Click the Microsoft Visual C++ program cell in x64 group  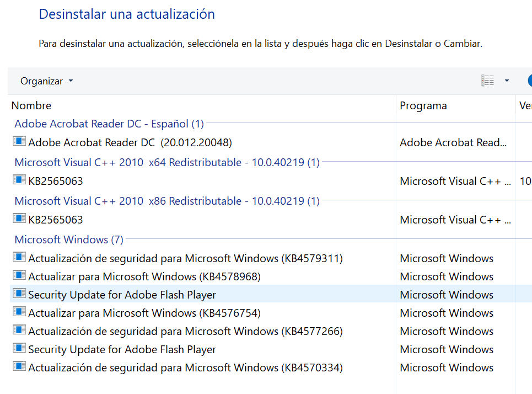[x=455, y=181]
